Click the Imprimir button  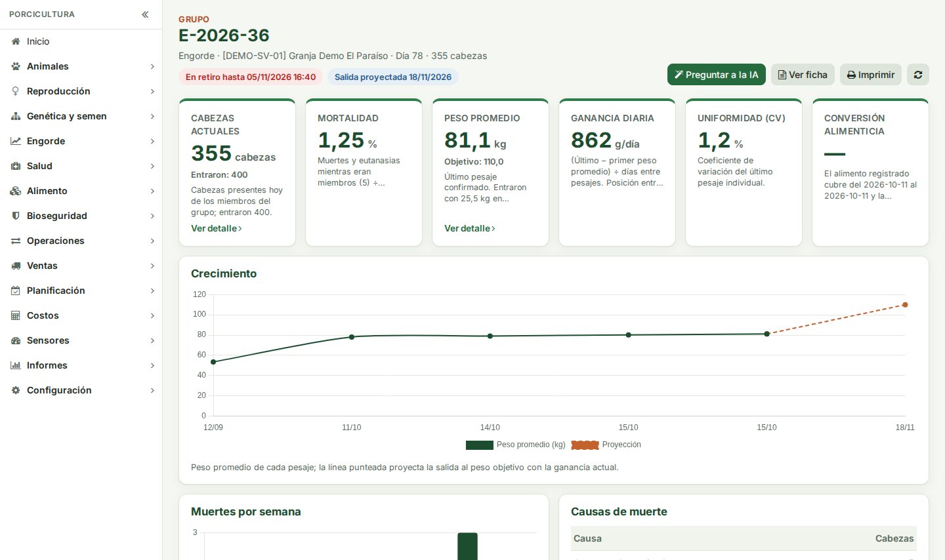(871, 75)
